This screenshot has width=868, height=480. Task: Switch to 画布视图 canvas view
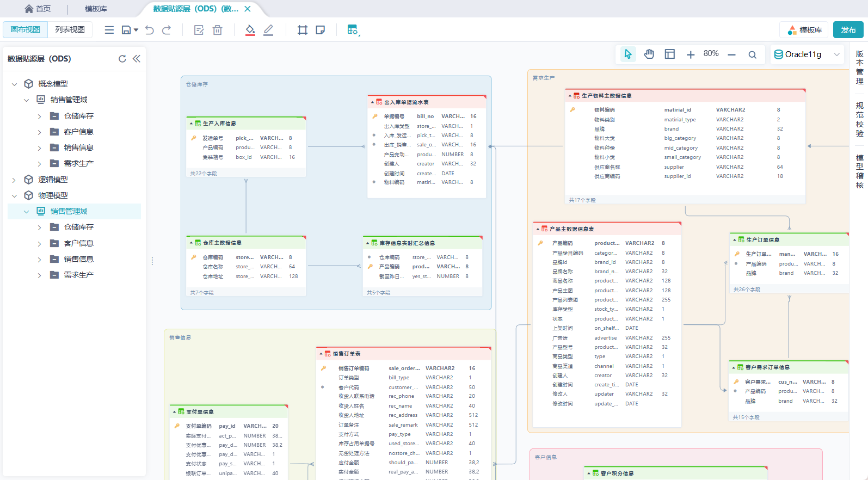26,29
